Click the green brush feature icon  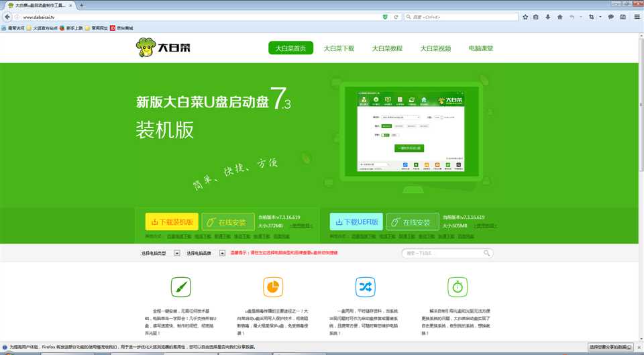point(180,287)
